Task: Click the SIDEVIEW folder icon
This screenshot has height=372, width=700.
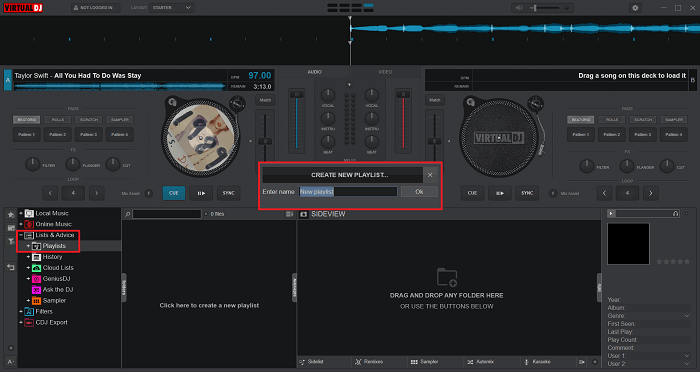Action: 304,214
